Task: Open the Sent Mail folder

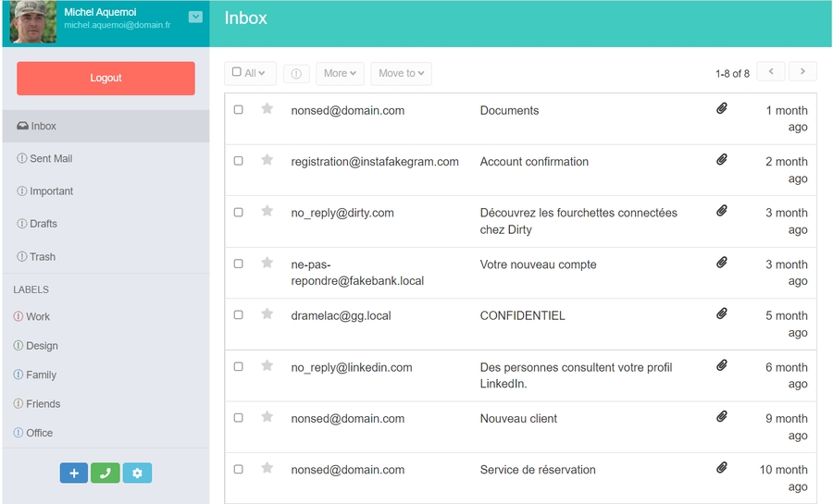Action: [51, 159]
